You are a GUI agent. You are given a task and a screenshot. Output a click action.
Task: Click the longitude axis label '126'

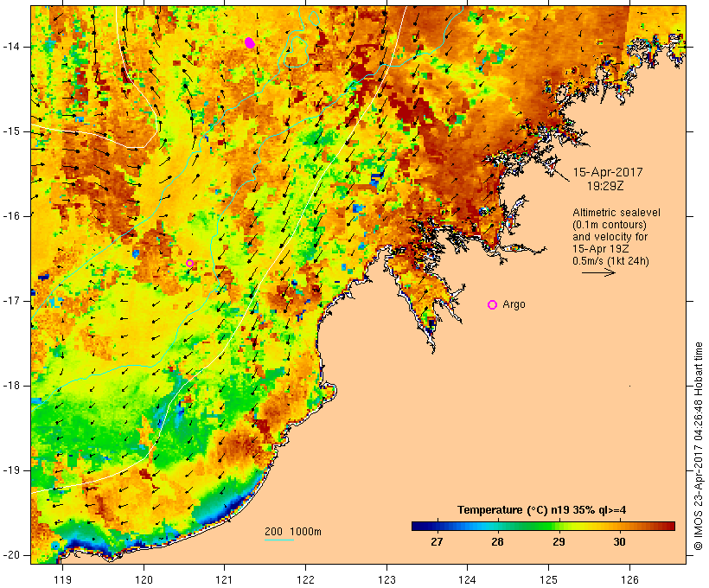[629, 580]
